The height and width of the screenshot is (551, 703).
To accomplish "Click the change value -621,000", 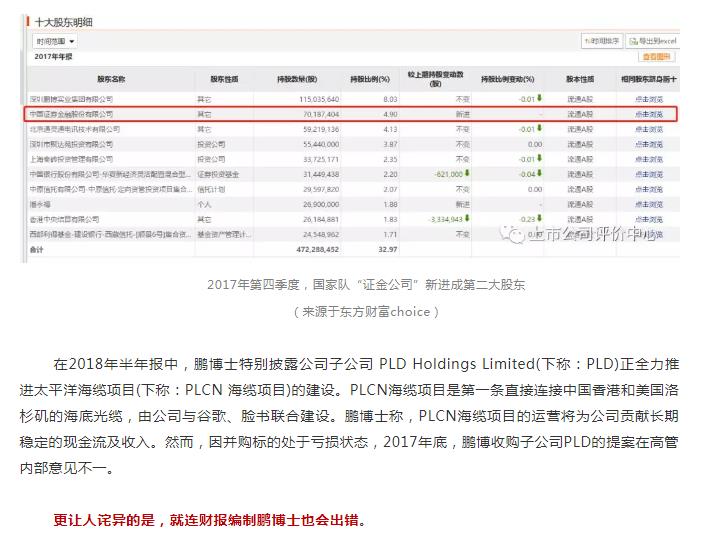I will 449,174.
